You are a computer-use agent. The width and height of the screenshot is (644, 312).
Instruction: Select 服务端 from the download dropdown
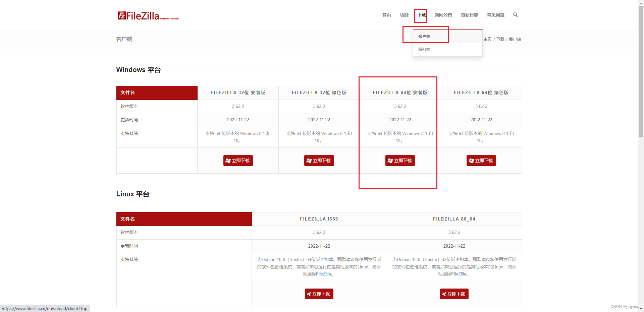447,50
